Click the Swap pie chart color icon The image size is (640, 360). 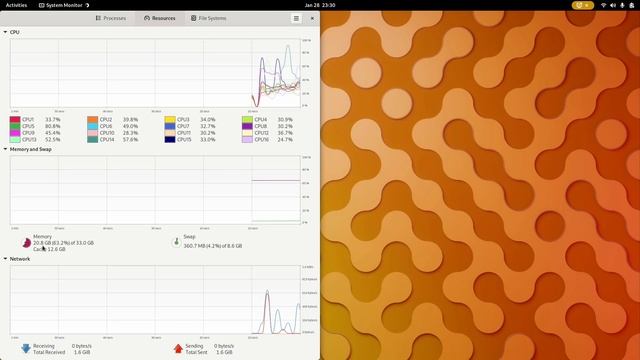point(176,242)
